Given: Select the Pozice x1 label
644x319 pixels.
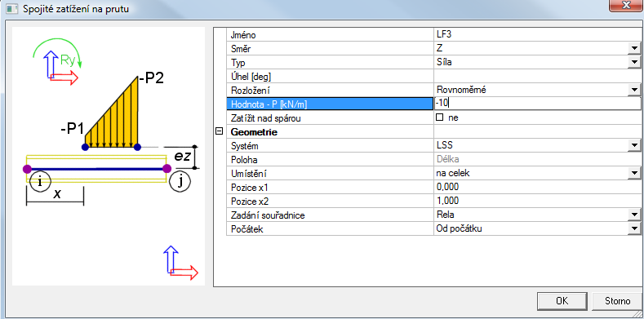Looking at the screenshot, I should 249,187.
